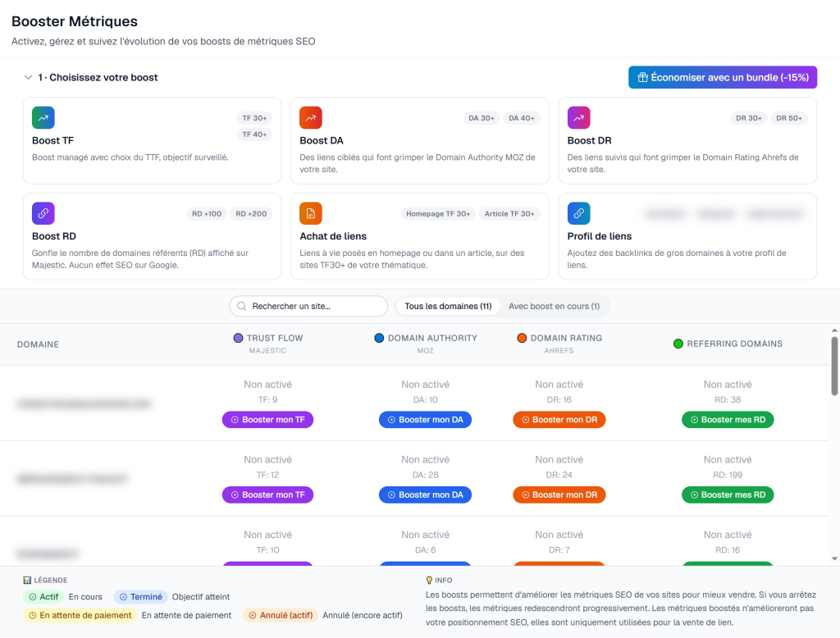The image size is (840, 638).
Task: Click the Profil de liens blue link icon
Action: click(x=578, y=213)
